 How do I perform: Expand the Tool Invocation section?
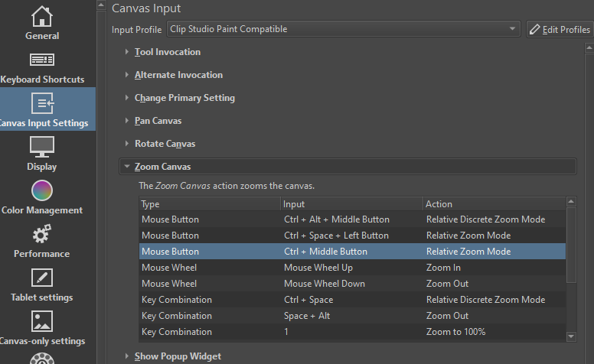pyautogui.click(x=167, y=52)
